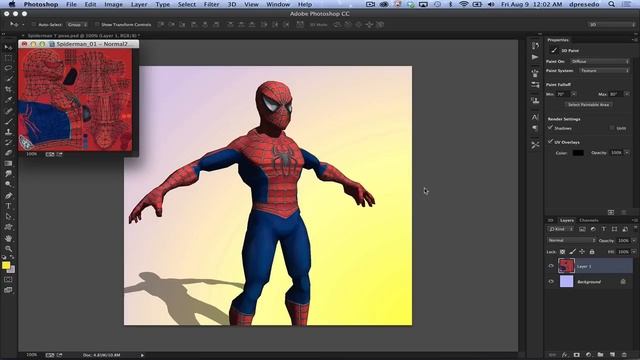Open layer styles fx icon

point(565,355)
